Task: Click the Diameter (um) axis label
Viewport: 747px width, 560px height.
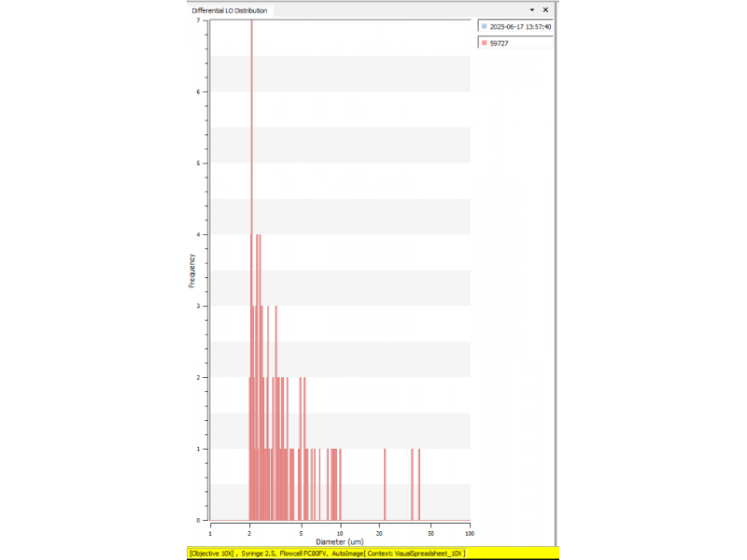Action: point(340,542)
